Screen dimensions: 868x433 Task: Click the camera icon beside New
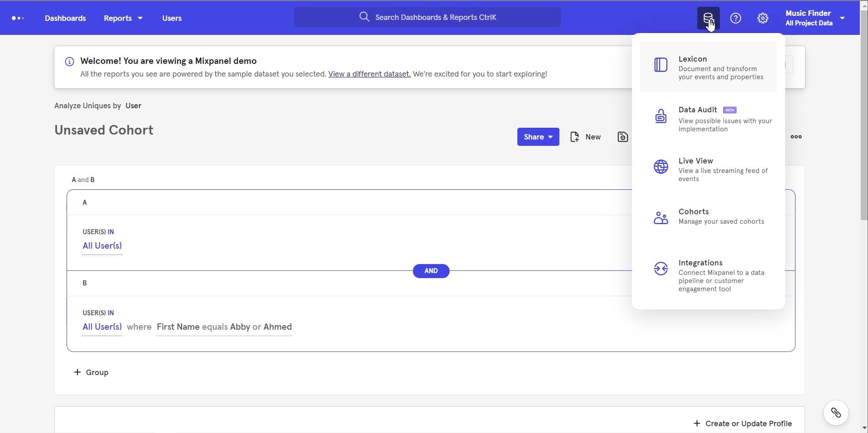coord(622,136)
